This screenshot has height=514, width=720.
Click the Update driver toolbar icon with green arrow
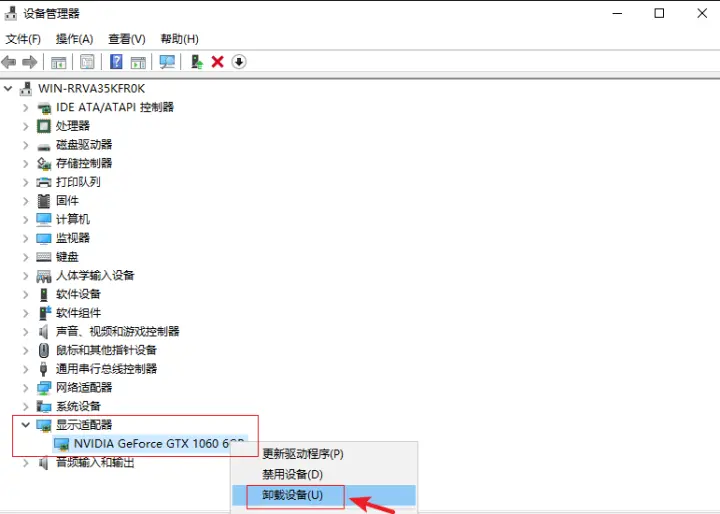[x=197, y=62]
